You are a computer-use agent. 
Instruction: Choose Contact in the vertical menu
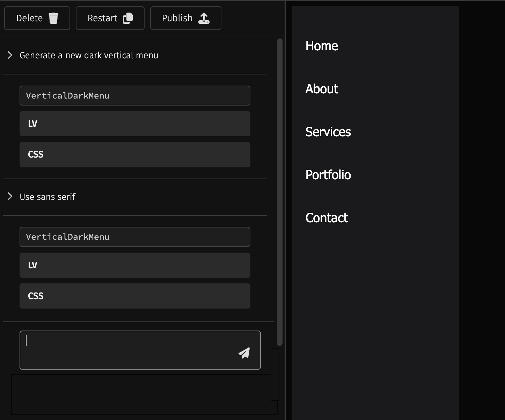click(x=327, y=218)
